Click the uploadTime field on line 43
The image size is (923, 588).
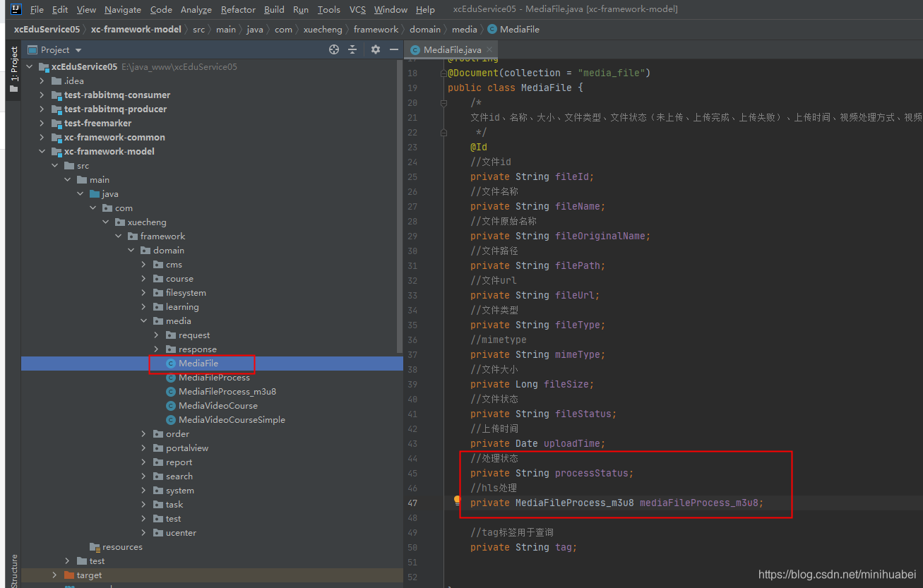pyautogui.click(x=571, y=443)
